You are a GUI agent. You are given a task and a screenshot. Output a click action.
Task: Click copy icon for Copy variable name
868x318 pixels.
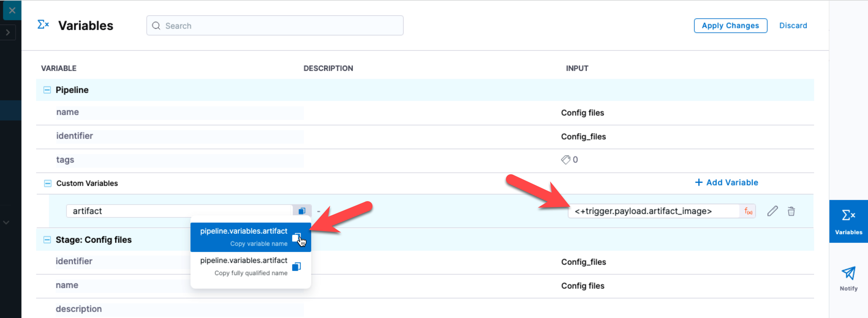pyautogui.click(x=296, y=238)
